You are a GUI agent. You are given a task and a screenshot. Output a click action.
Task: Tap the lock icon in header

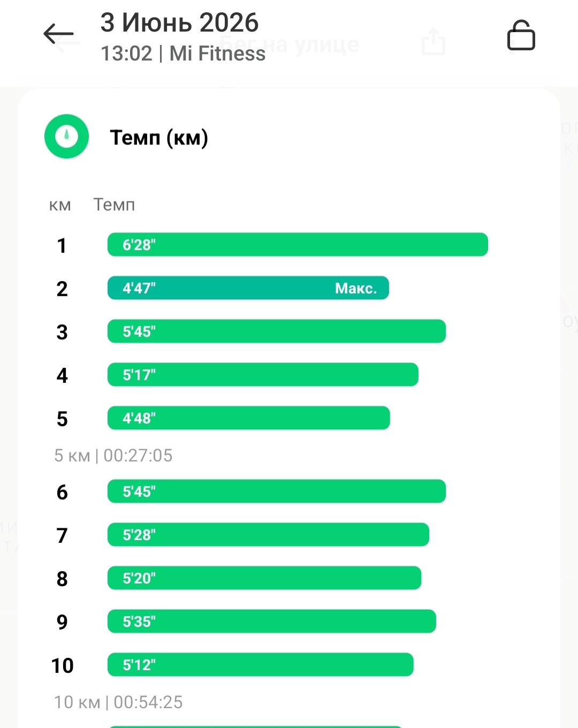[x=521, y=35]
